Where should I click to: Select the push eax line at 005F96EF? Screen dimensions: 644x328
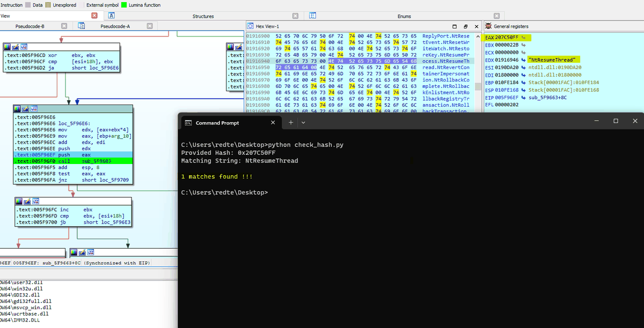coord(73,154)
